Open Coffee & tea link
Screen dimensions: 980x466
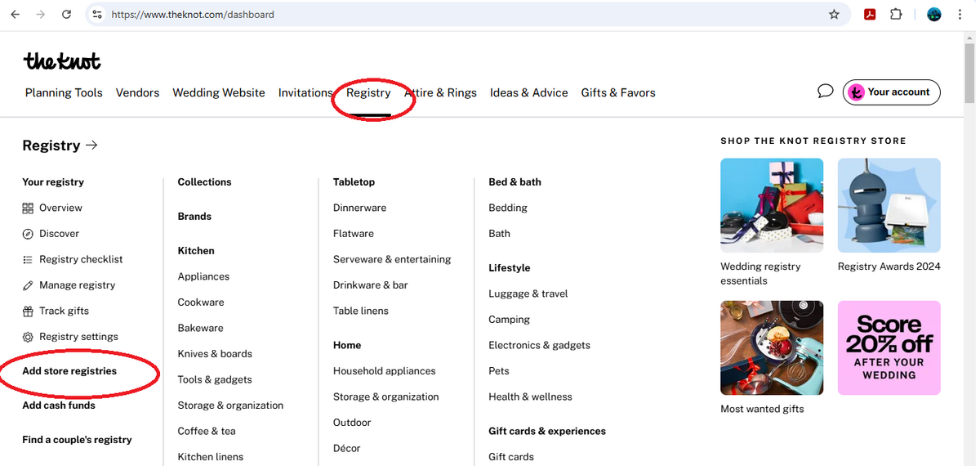tap(207, 431)
